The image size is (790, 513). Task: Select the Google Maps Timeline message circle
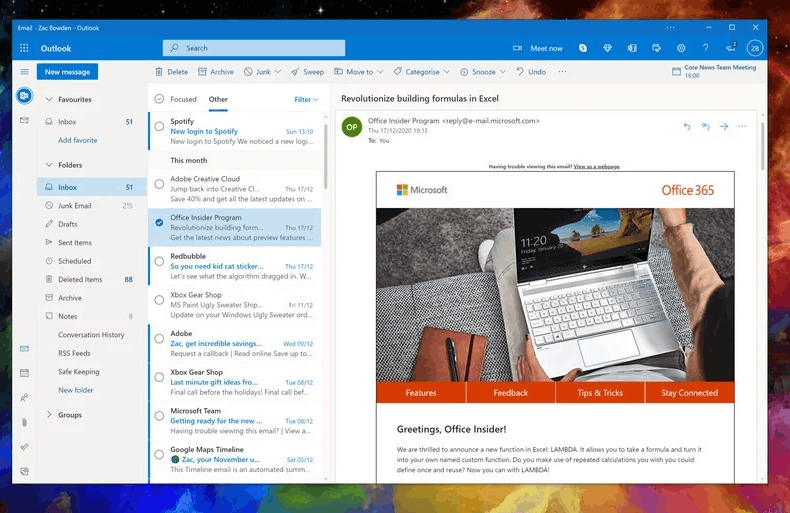(159, 455)
